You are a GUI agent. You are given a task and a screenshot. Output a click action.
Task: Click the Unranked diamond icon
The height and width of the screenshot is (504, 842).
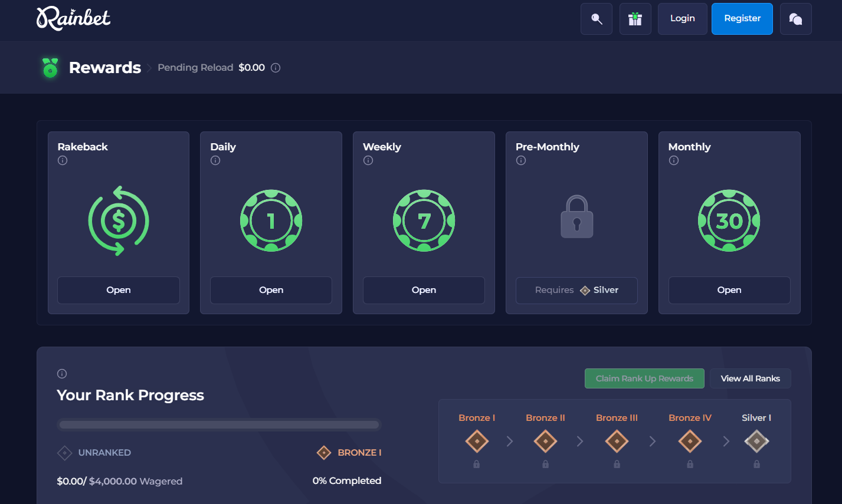click(64, 453)
